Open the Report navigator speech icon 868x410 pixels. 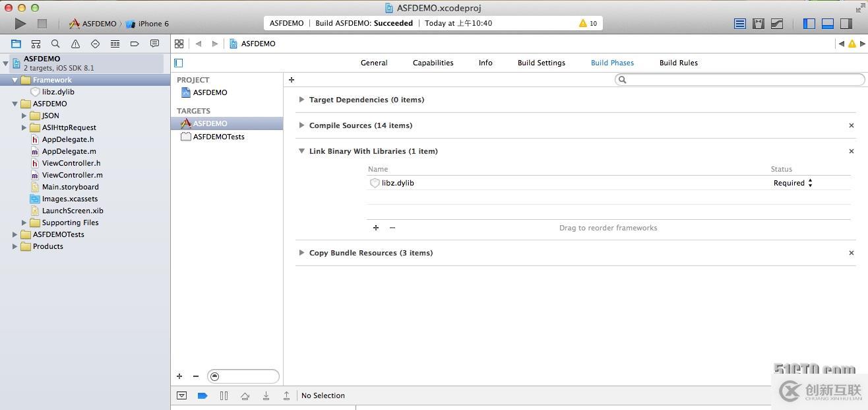pos(154,44)
